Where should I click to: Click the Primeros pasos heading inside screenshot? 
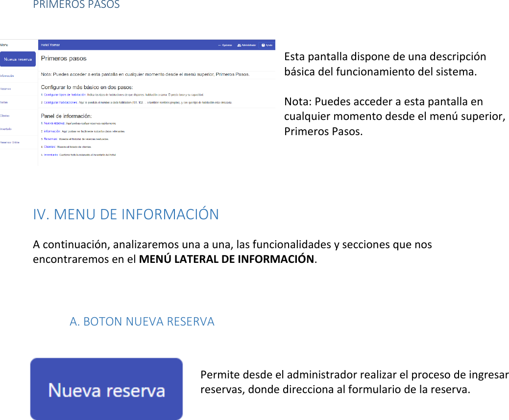coord(64,58)
